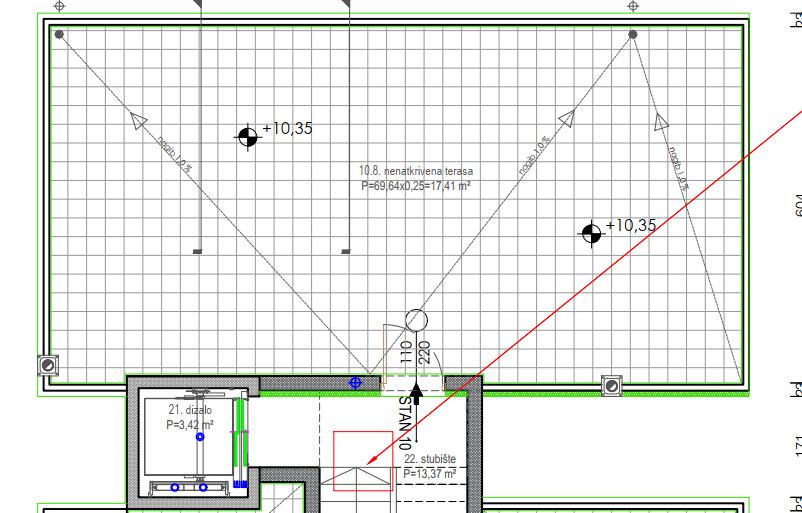The image size is (802, 513).
Task: Click the left +10,35 elevation marker symbol
Action: (248, 137)
